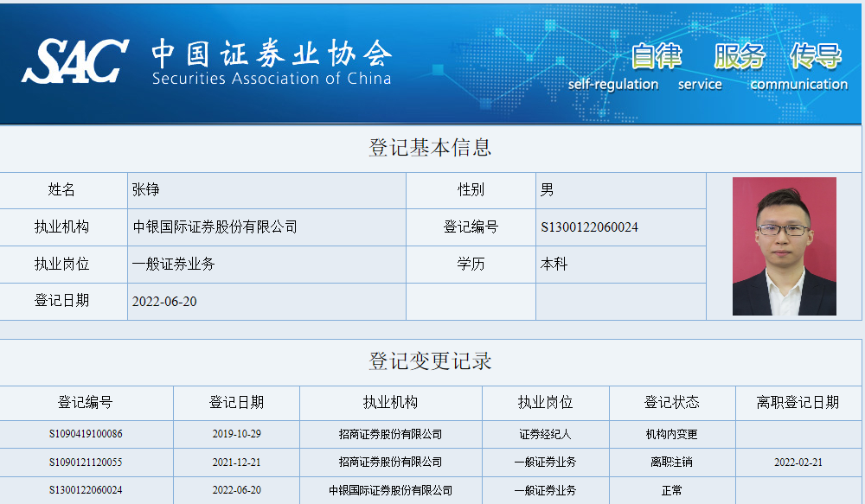Click the SAC logo in the banner
The image size is (865, 504).
[x=75, y=61]
